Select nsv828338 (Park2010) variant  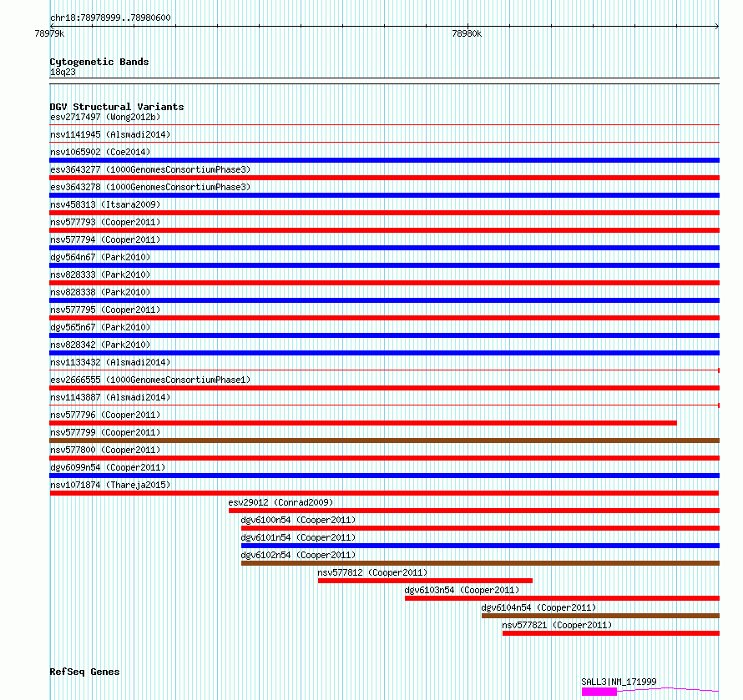100,292
